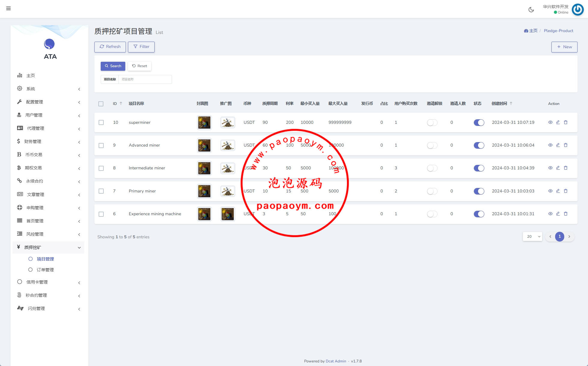The width and height of the screenshot is (588, 366).
Task: Click the user avatar power icon
Action: tap(578, 10)
